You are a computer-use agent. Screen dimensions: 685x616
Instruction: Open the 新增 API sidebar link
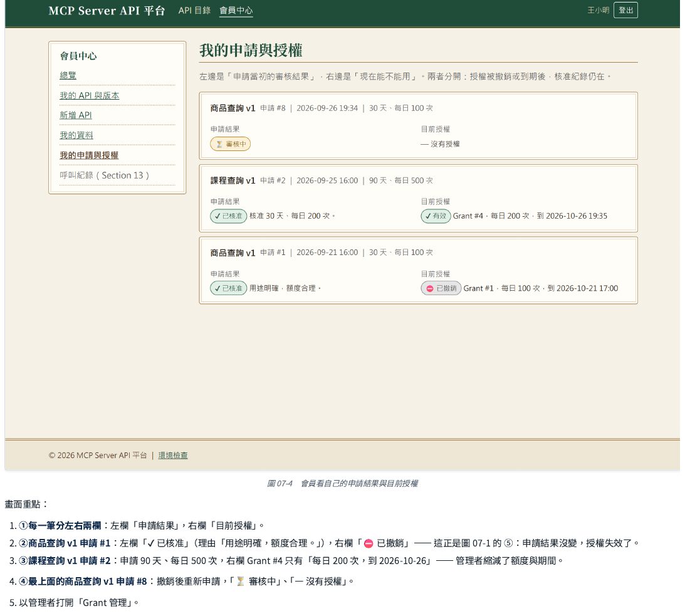[x=76, y=115]
